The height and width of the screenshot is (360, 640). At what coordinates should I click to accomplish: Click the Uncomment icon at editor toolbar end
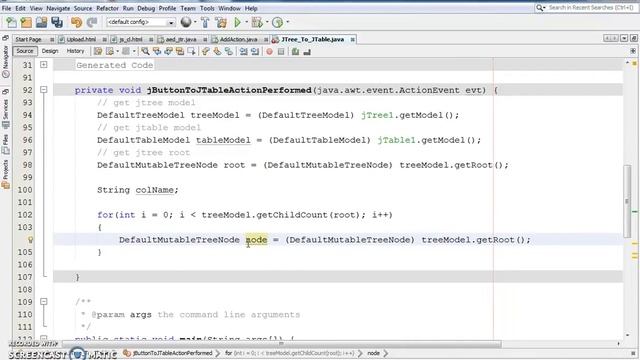point(307,51)
